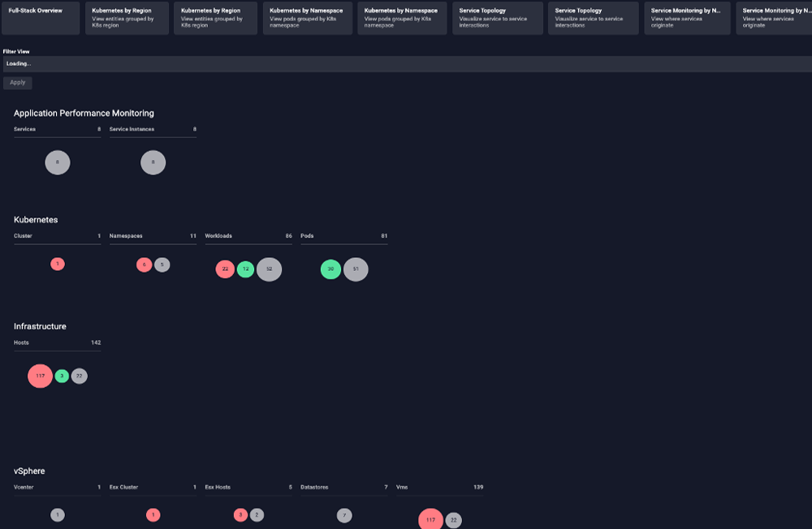This screenshot has height=529, width=812.
Task: Click the Vms column label
Action: point(402,488)
